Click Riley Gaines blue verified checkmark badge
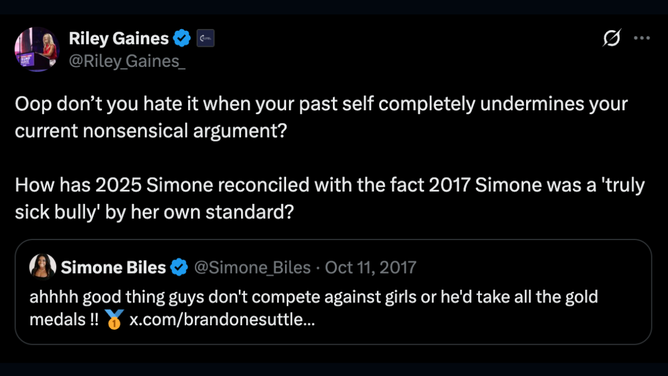668x376 pixels. 182,38
